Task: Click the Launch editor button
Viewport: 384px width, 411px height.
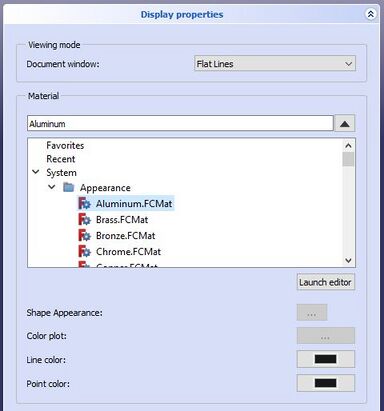Action: 325,282
